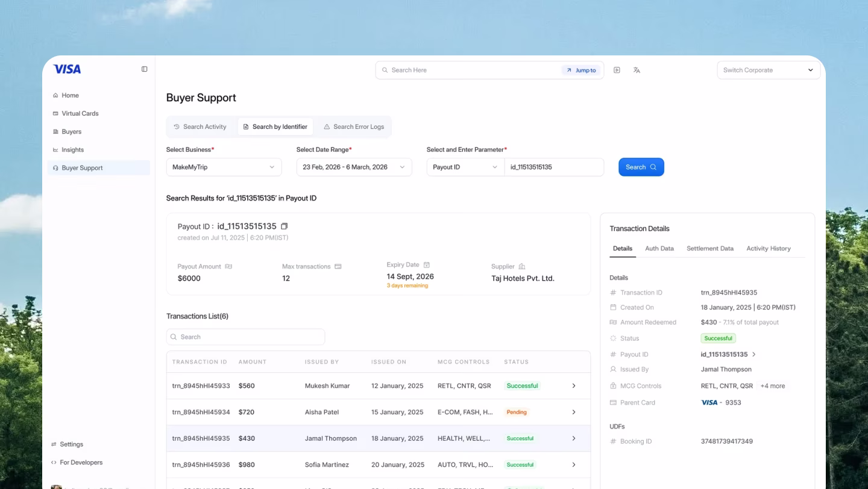Open payout id_11513515135 link in details panel
868x489 pixels.
(x=728, y=355)
